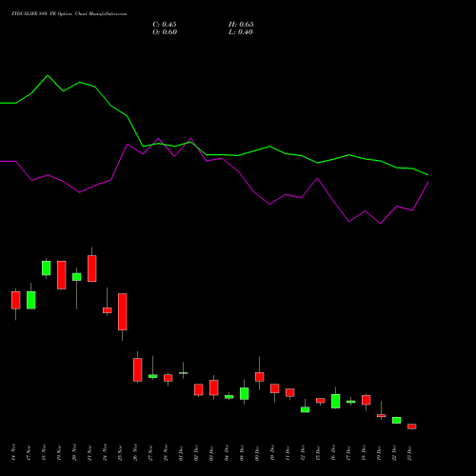Select the '24 Nov' date label
Screen dimensions: 476x476
(105, 452)
